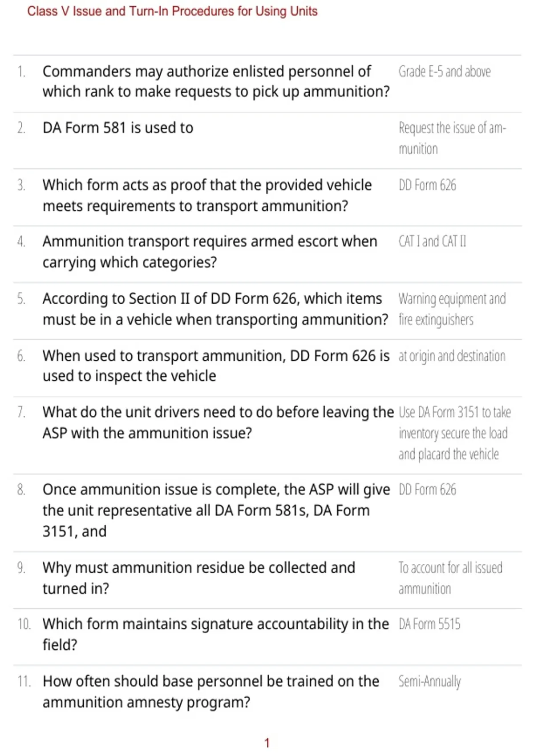Select question 6 about inspecting the vehicle

pos(216,366)
